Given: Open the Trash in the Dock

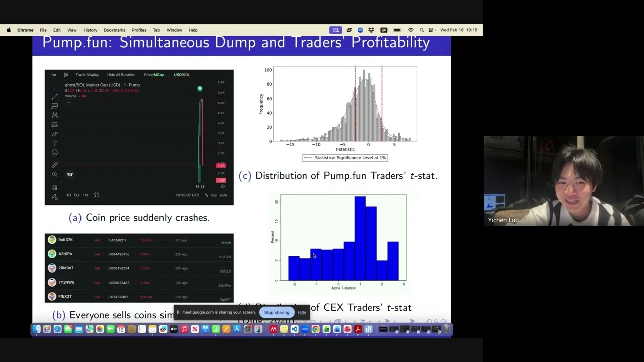Looking at the screenshot, I should click(x=447, y=330).
